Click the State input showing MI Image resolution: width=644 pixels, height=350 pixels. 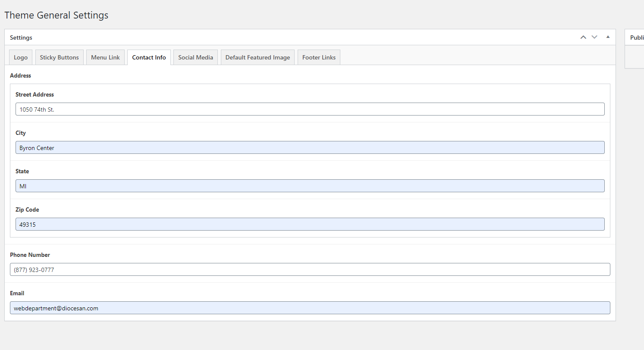click(310, 186)
